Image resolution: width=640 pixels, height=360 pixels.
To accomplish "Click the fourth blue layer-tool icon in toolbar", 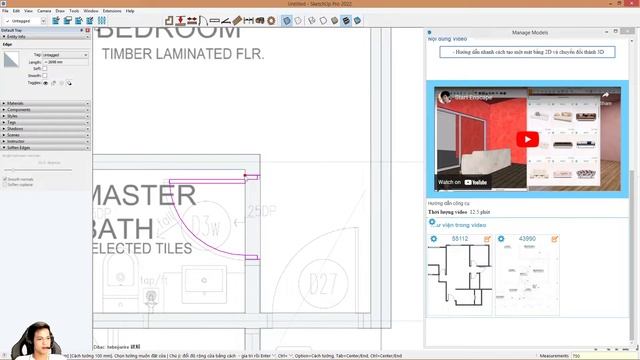I will pyautogui.click(x=90, y=20).
